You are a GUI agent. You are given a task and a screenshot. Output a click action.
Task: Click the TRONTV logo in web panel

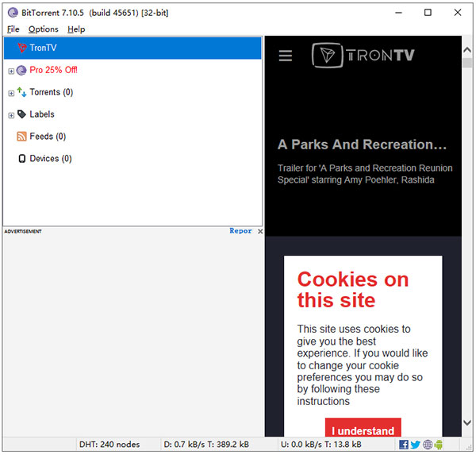click(363, 56)
